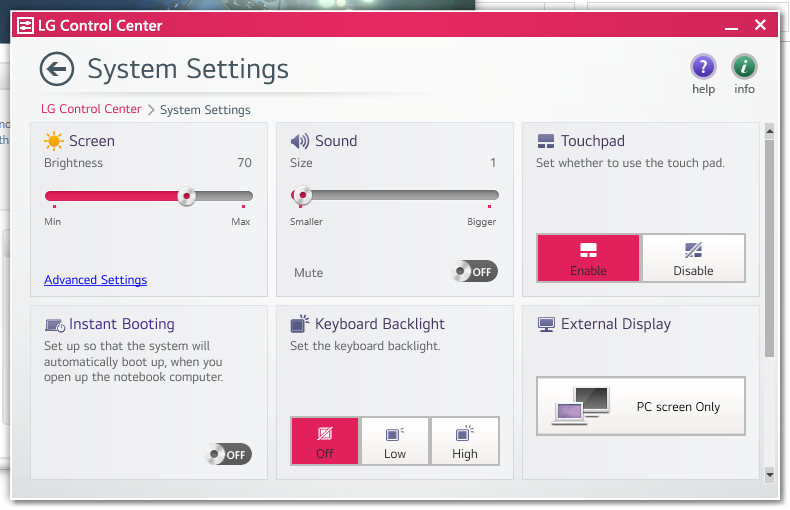The height and width of the screenshot is (510, 790).
Task: Enable the touchpad
Action: (x=588, y=258)
